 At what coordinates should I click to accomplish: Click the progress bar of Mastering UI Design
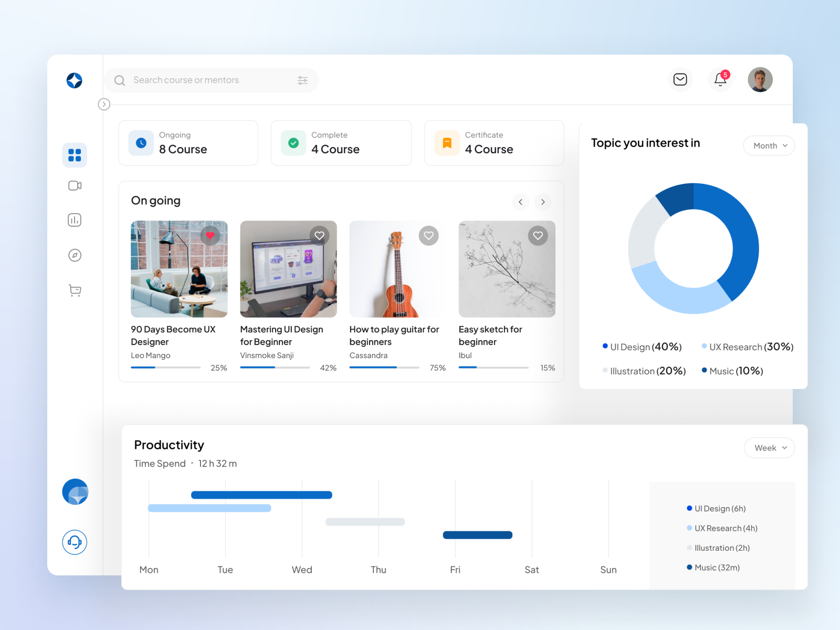275,367
